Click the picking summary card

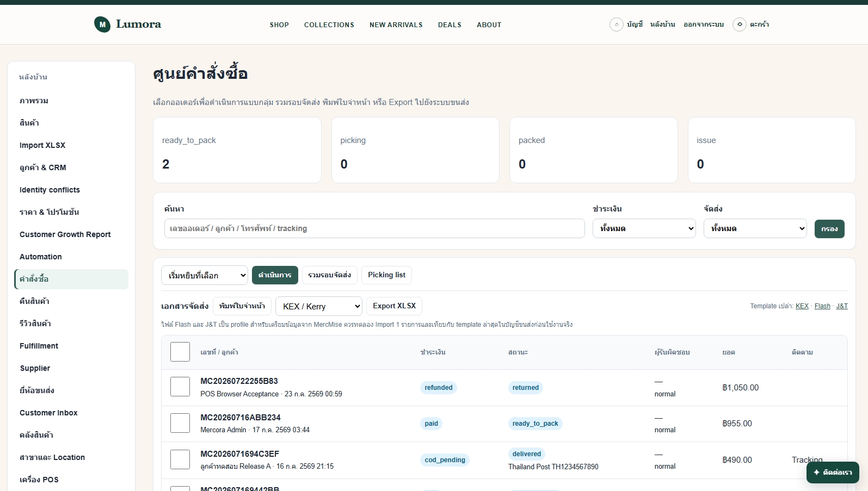click(x=415, y=150)
